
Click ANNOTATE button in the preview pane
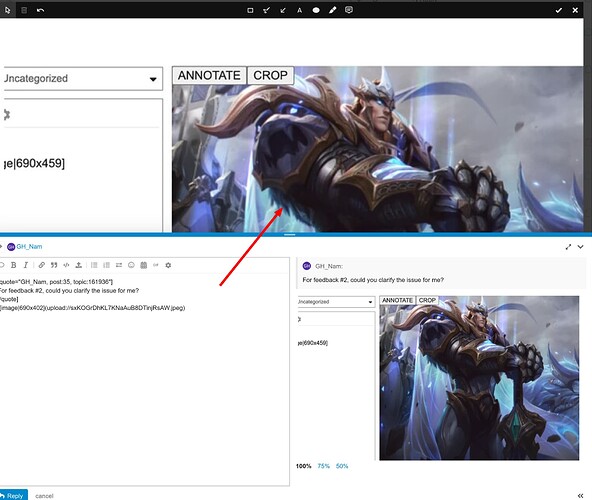click(x=398, y=300)
